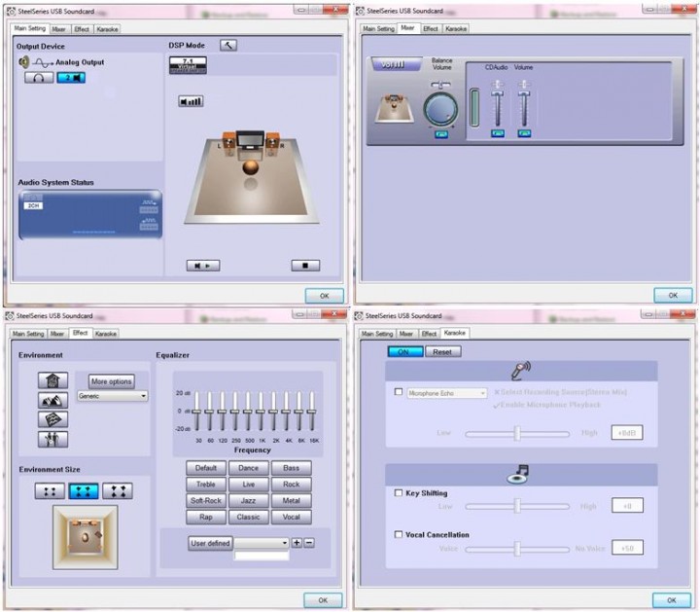Apply the Soft-Rock equalizer preset
700x612 pixels.
[x=206, y=501]
